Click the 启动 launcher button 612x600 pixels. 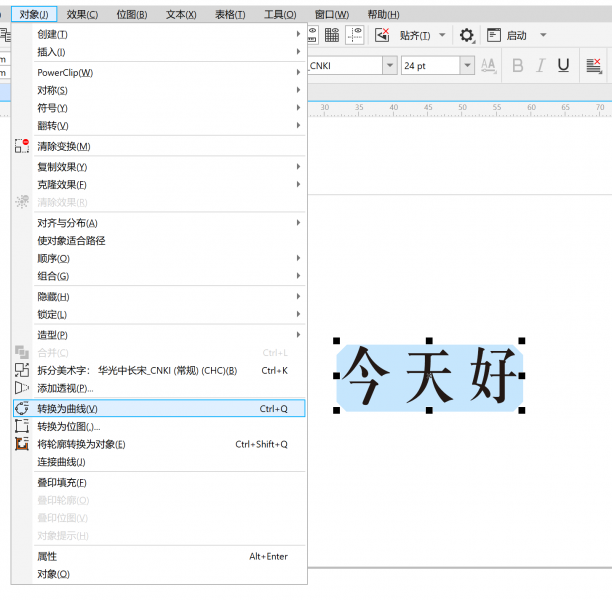507,36
